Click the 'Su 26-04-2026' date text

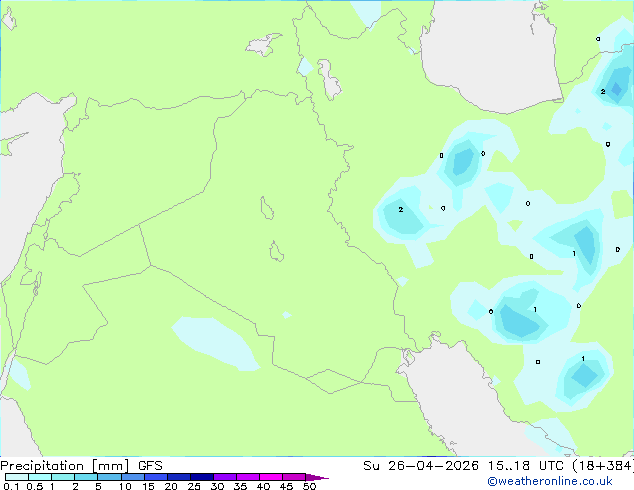point(421,466)
